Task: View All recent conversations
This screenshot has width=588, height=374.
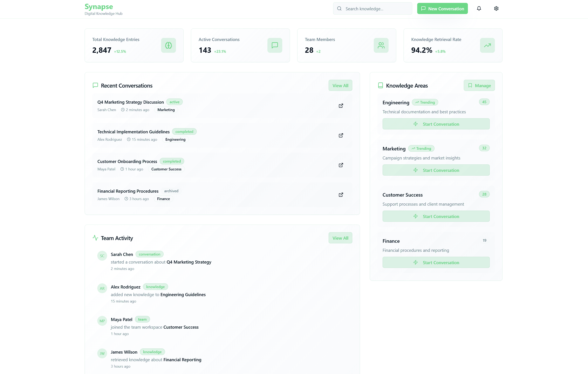Action: click(340, 85)
